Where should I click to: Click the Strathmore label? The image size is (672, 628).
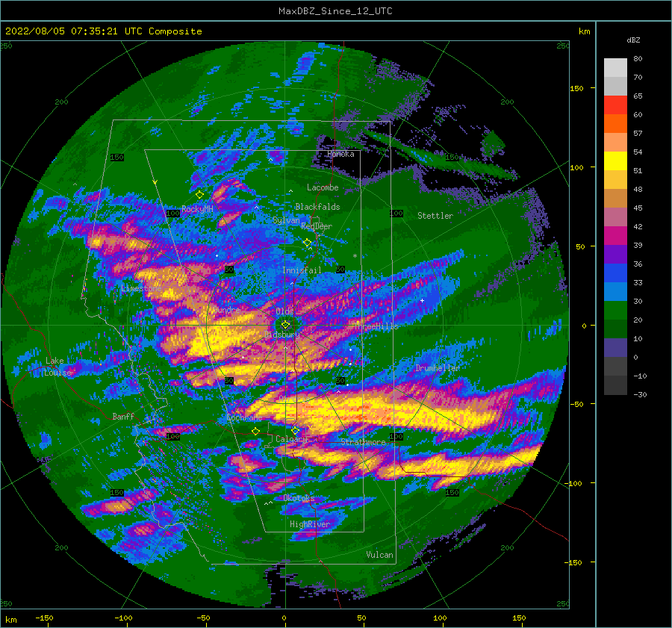click(x=363, y=442)
